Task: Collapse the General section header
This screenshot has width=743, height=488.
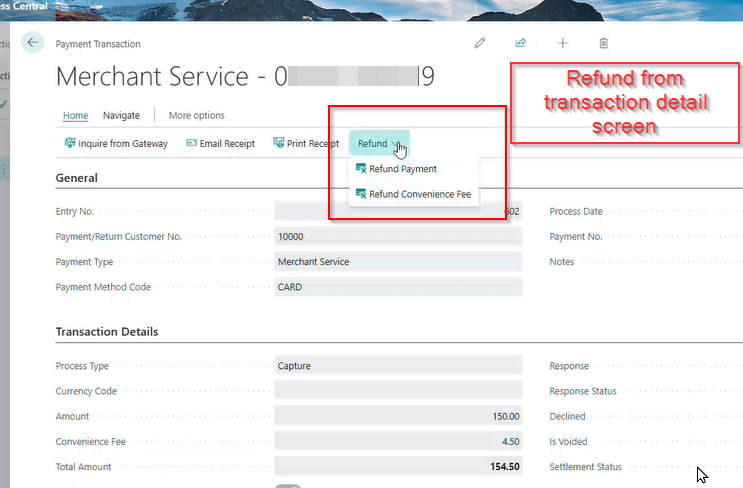Action: pos(77,178)
